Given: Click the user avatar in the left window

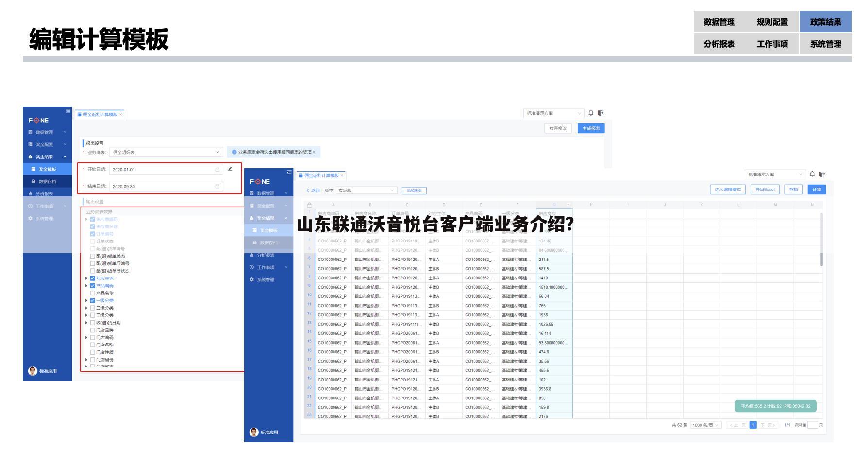Looking at the screenshot, I should 33,371.
